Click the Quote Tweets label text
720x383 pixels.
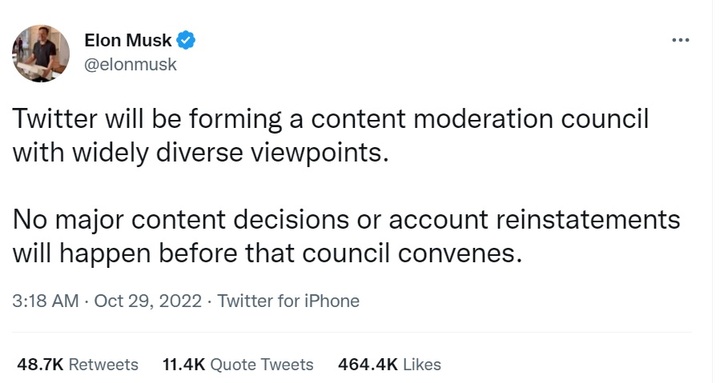click(262, 365)
